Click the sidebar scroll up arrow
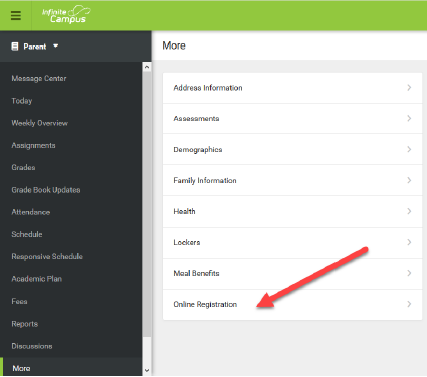 (x=147, y=67)
